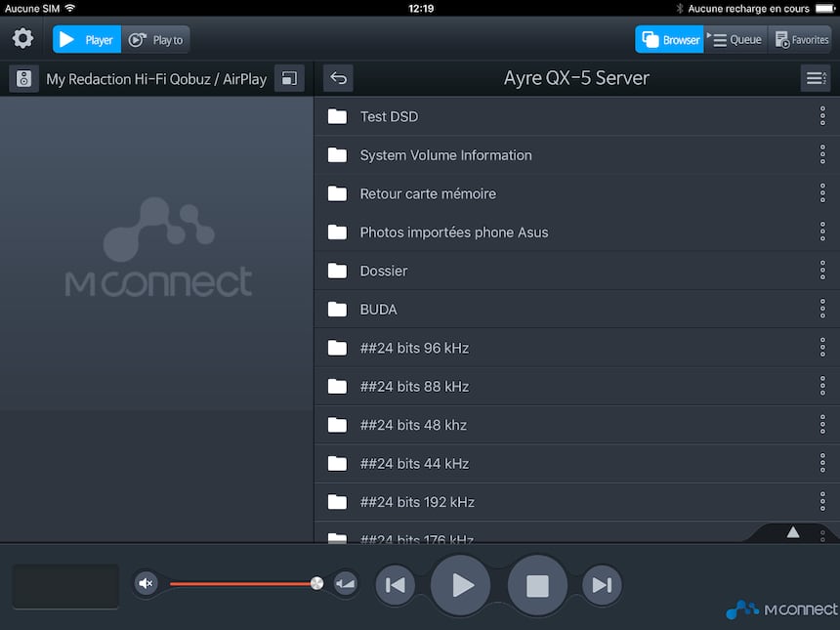Click the BUDA folder icon
840x630 pixels.
click(x=337, y=309)
